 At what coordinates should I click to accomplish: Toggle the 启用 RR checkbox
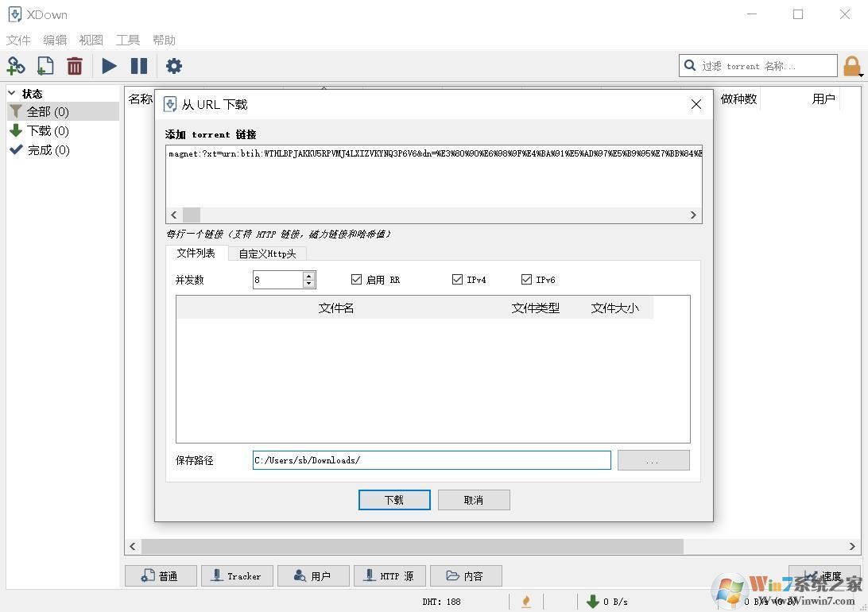(x=356, y=280)
